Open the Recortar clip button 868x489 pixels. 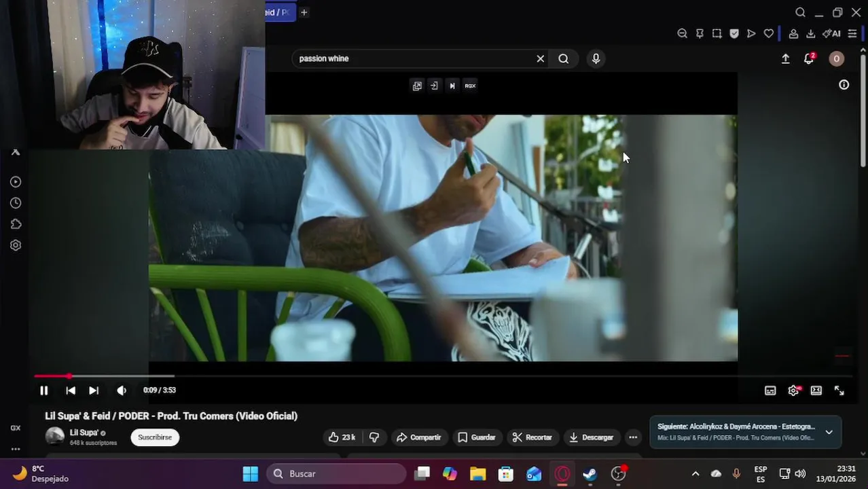click(x=532, y=437)
